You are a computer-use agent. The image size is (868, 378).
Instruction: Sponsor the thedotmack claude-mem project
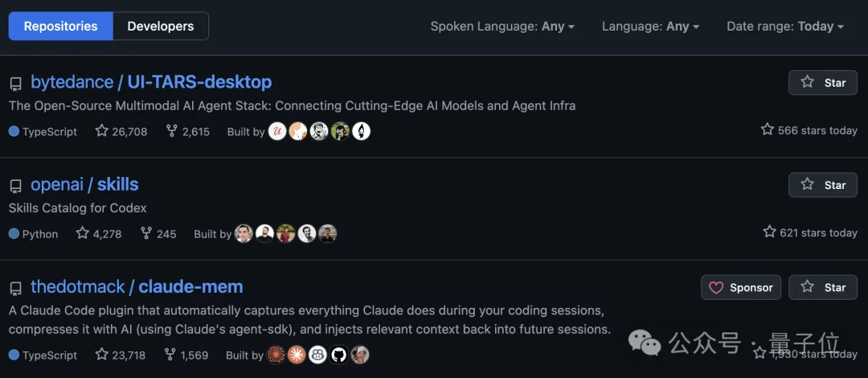click(741, 287)
